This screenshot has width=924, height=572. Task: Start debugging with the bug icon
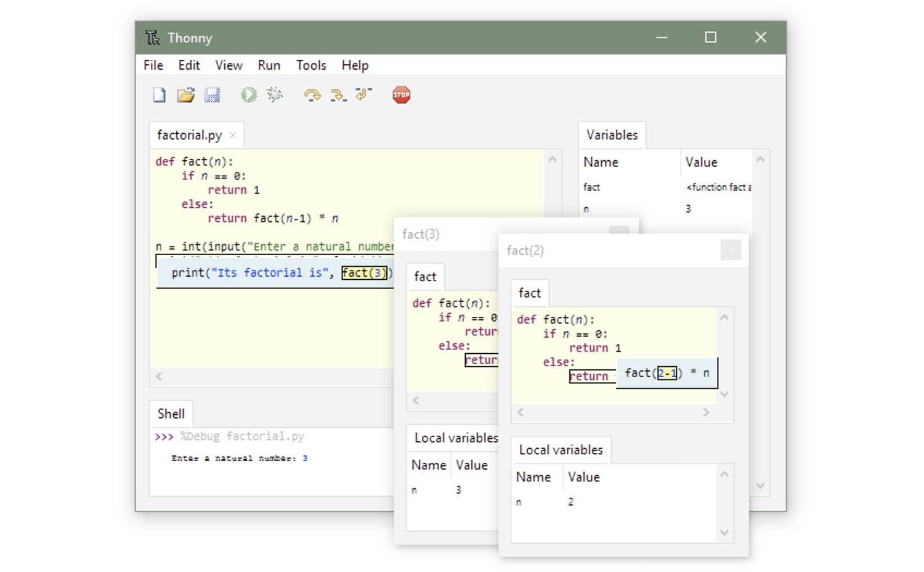coord(275,95)
